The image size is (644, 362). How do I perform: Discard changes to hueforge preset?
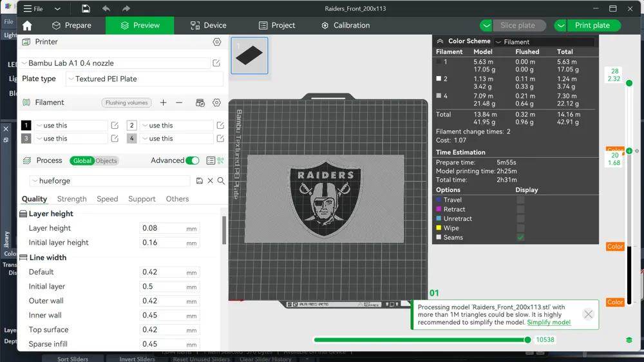(x=211, y=181)
